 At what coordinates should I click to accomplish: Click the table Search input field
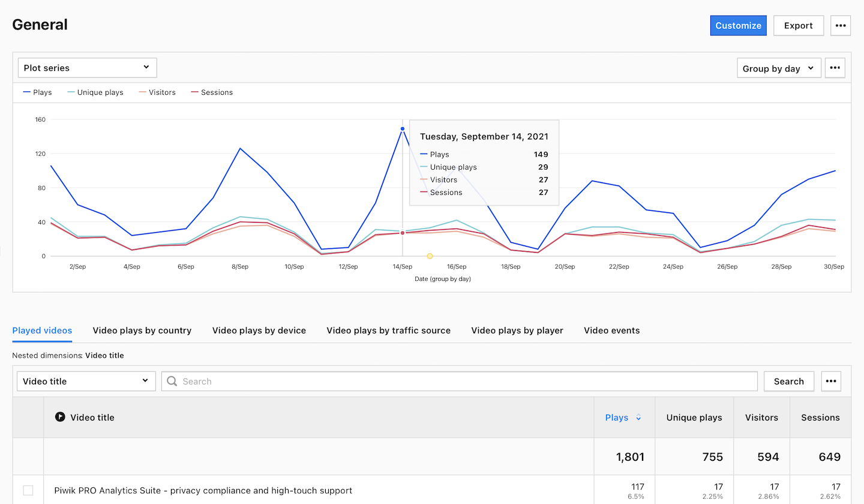[x=460, y=381]
